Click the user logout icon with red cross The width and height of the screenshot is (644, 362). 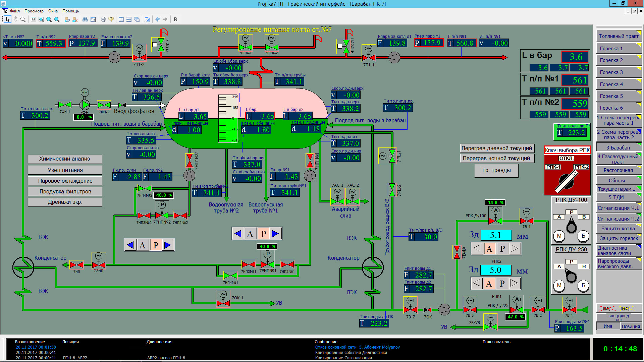75,19
